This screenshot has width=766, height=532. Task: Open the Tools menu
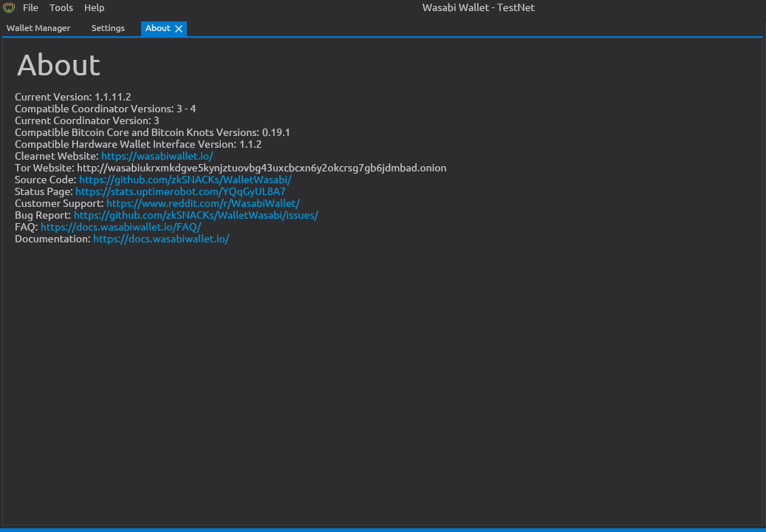pyautogui.click(x=61, y=7)
